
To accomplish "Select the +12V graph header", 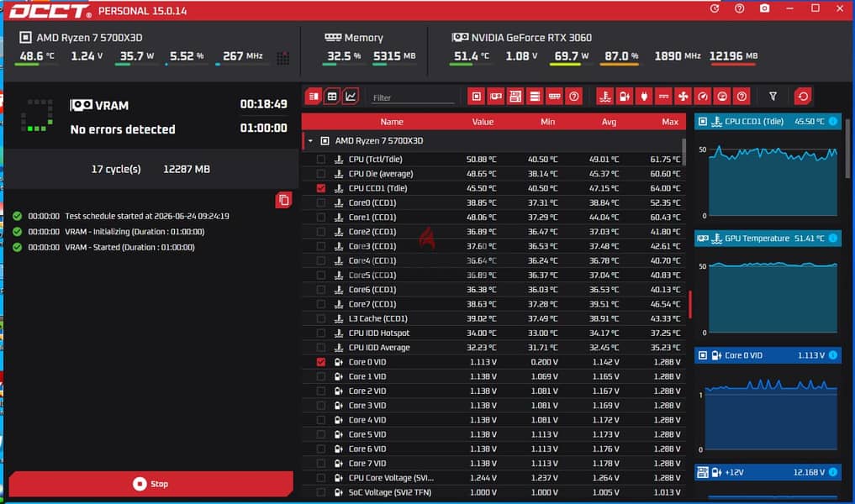I will (768, 472).
